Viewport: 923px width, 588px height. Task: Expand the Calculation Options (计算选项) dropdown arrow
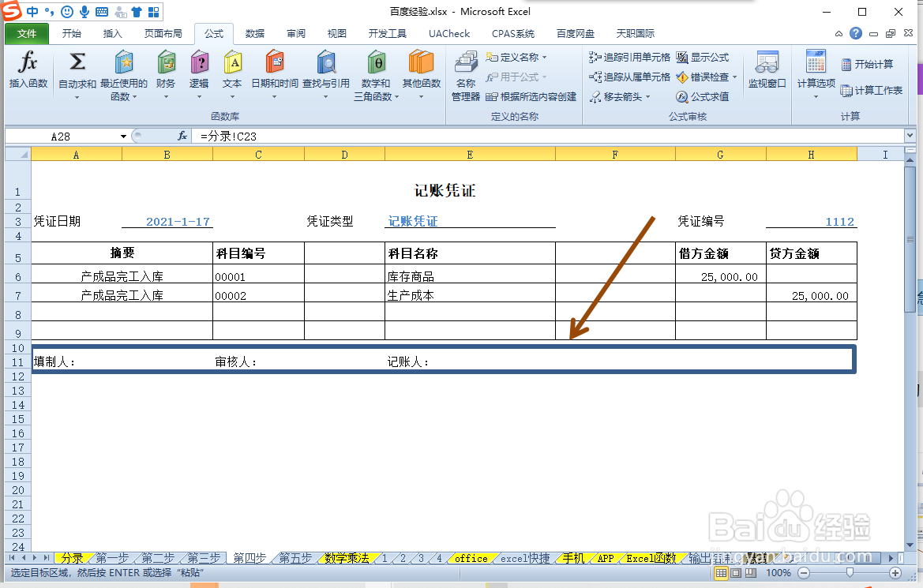[816, 96]
